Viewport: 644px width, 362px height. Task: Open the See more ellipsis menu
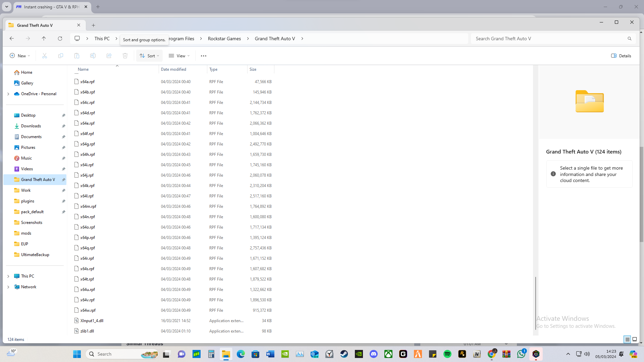204,56
